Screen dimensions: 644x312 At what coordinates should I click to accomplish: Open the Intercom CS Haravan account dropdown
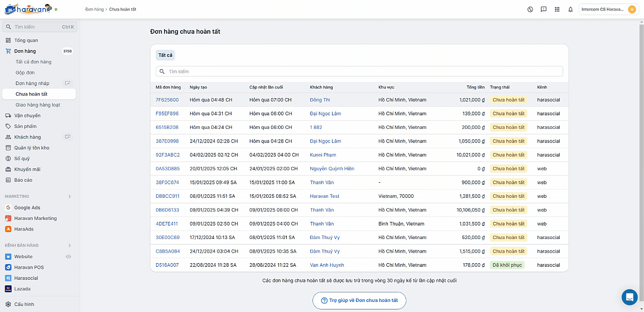coord(609,9)
